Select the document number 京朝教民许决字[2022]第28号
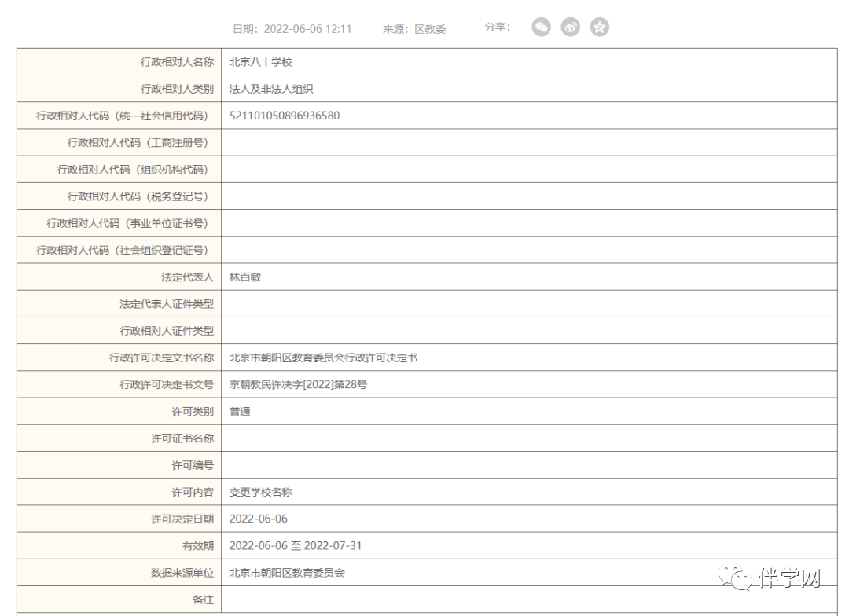Image resolution: width=849 pixels, height=616 pixels. 299,385
